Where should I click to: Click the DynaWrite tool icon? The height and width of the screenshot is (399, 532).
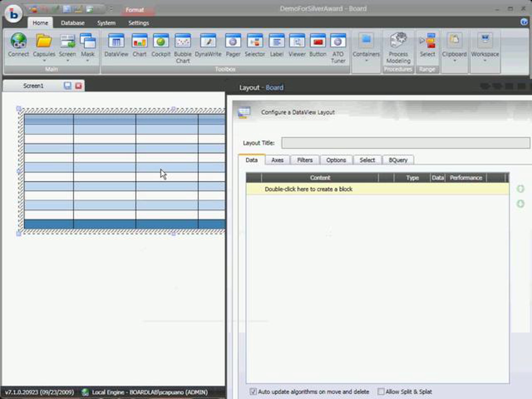coord(208,41)
